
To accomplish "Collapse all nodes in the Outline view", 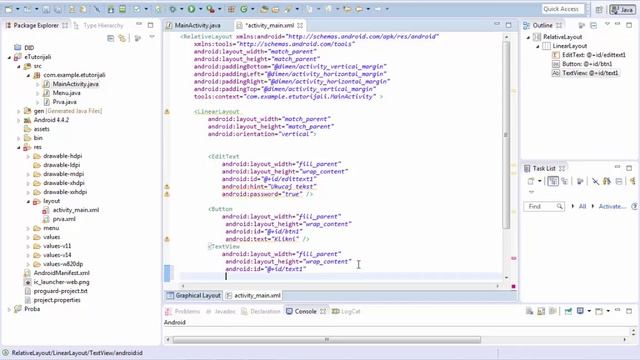I will 593,25.
